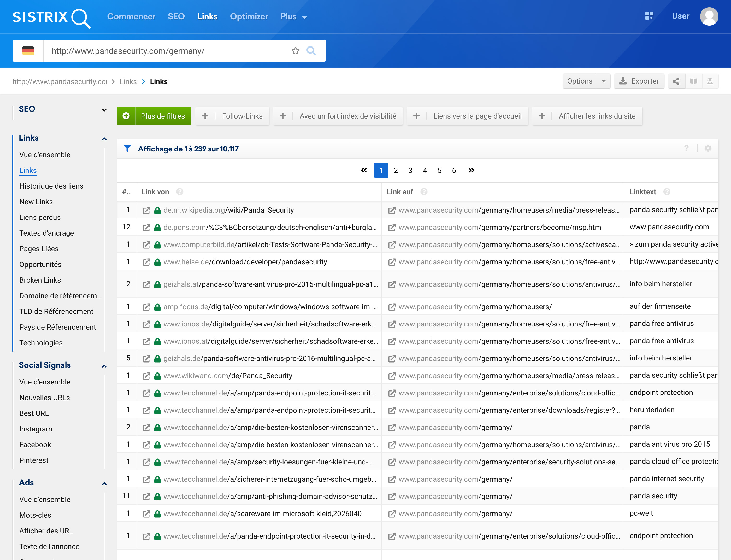This screenshot has width=731, height=560.
Task: Click the help icon next to Link auf
Action: pos(424,192)
